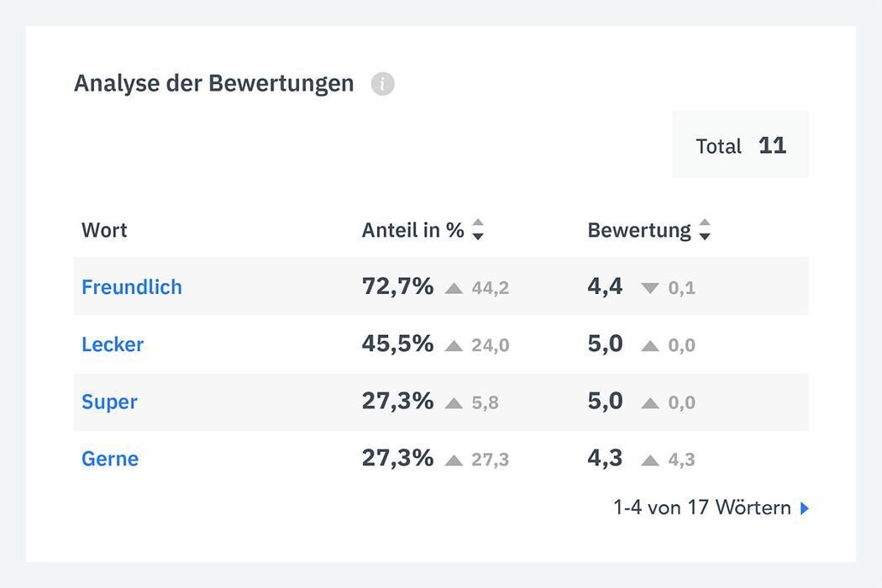Open the Gerne word link

pos(110,459)
